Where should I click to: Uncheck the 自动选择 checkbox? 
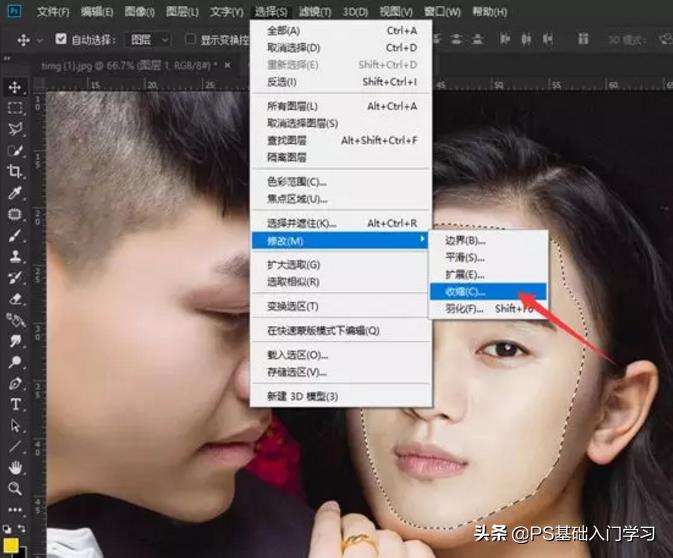pos(61,40)
